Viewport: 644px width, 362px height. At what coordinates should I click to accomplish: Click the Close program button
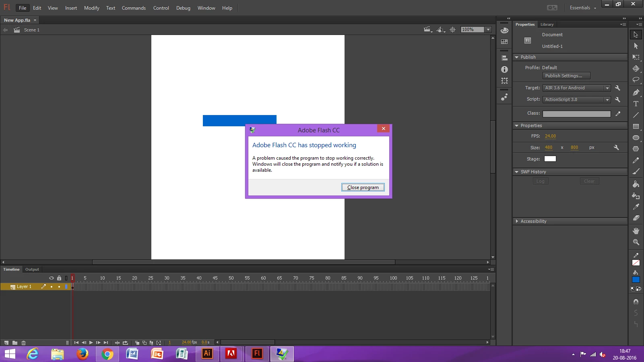pyautogui.click(x=363, y=187)
